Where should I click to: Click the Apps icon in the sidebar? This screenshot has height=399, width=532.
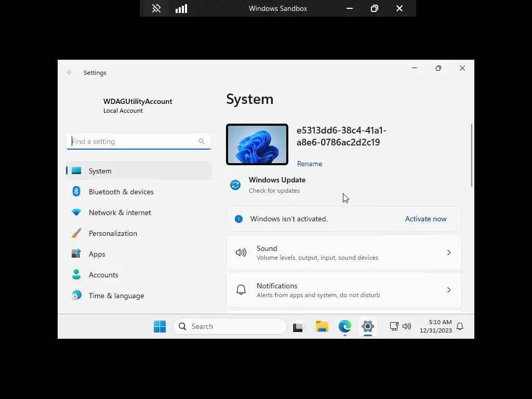76,254
